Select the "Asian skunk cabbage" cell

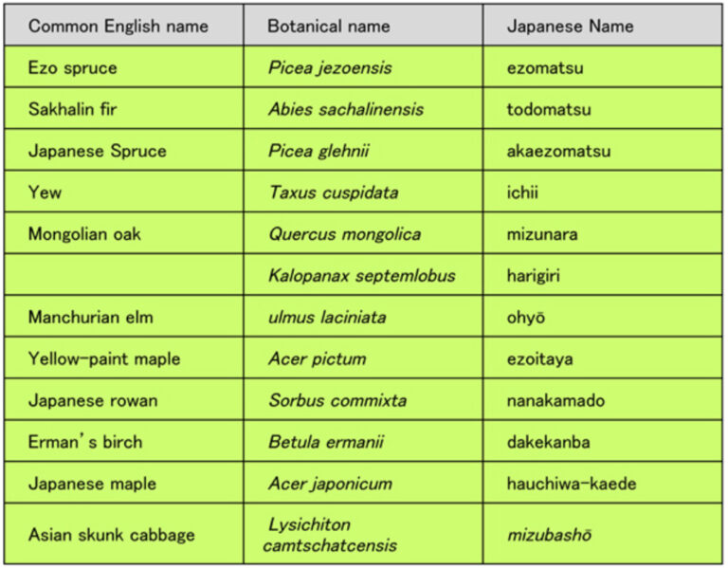tap(111, 535)
